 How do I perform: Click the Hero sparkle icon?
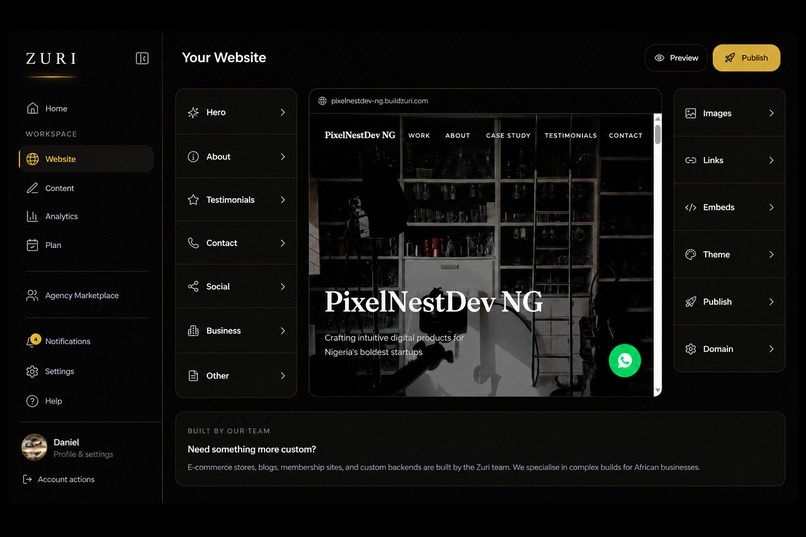193,112
